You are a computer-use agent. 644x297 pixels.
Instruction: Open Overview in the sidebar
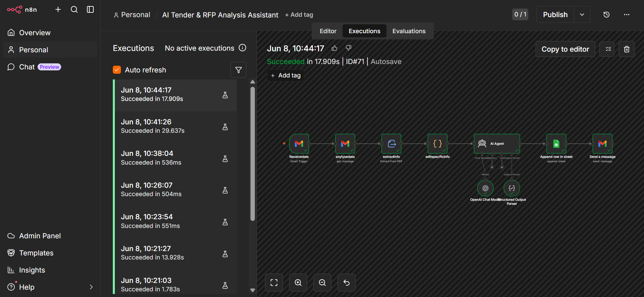point(50,33)
